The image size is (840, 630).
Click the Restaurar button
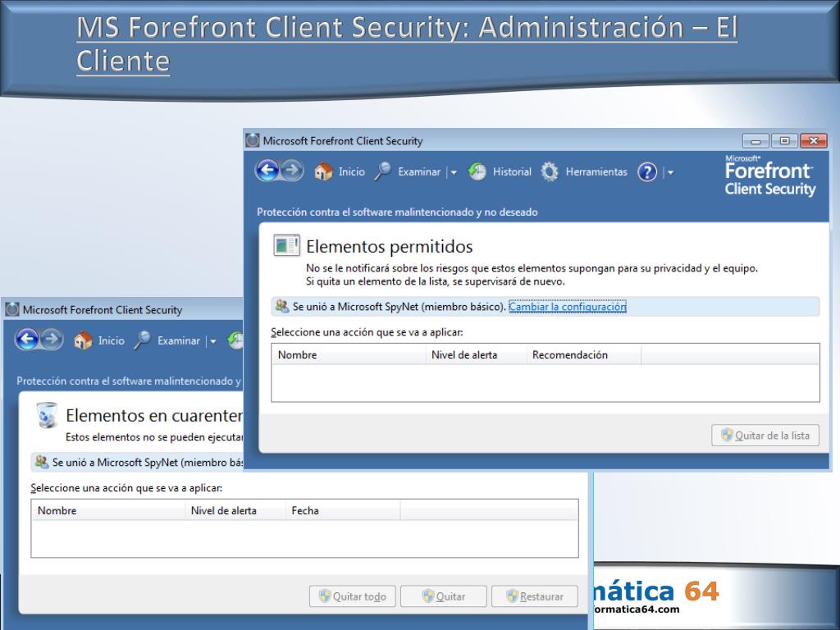(535, 596)
